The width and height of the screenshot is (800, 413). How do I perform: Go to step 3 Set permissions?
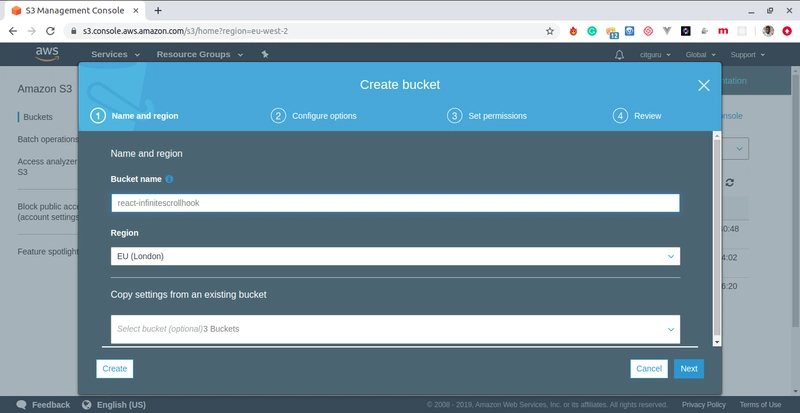click(487, 116)
